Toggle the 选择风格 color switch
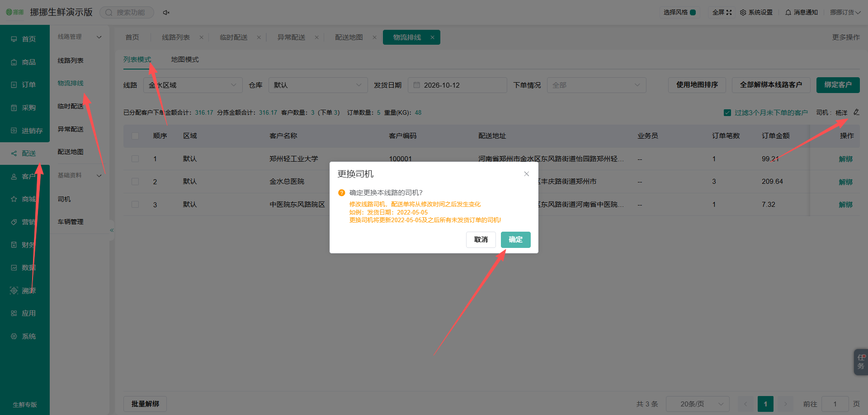Viewport: 868px width, 415px height. point(693,13)
